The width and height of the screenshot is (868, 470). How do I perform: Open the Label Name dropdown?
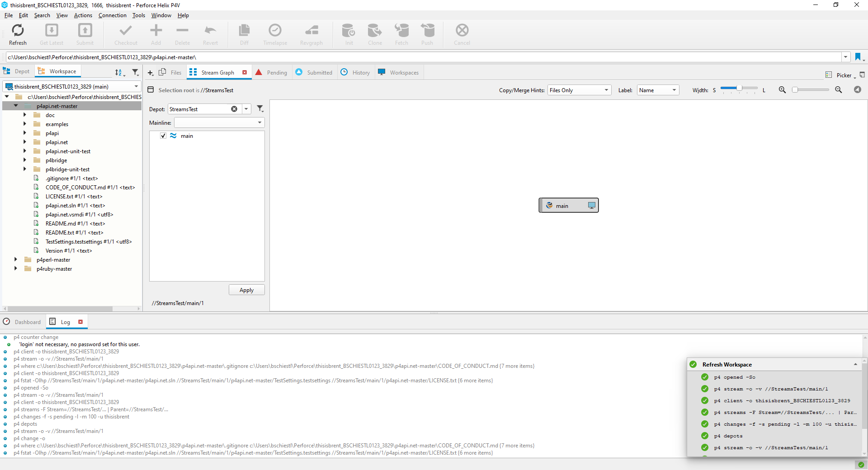click(658, 90)
